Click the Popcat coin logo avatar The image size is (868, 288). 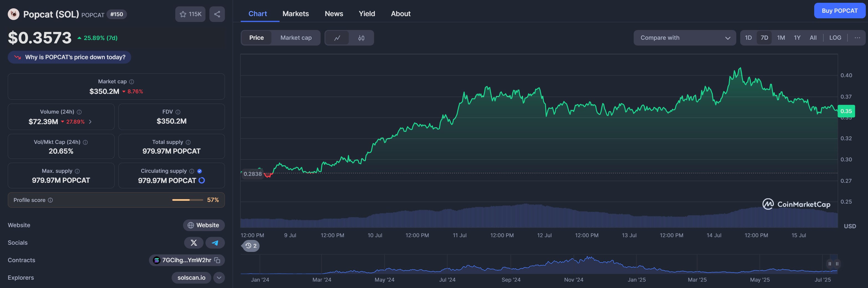[x=14, y=14]
